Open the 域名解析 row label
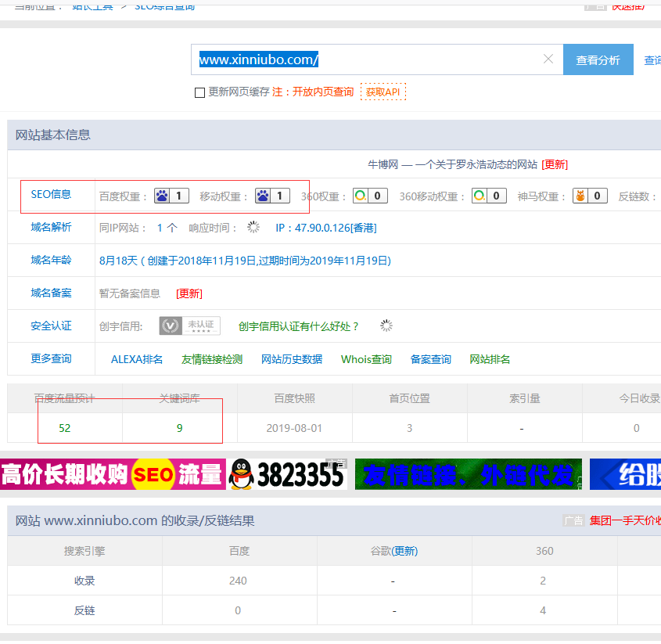 [51, 228]
